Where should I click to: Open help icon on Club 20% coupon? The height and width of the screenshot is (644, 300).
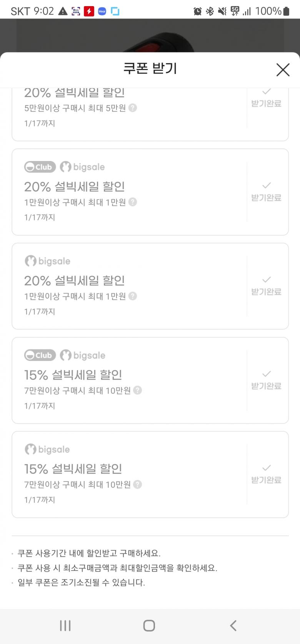[133, 202]
